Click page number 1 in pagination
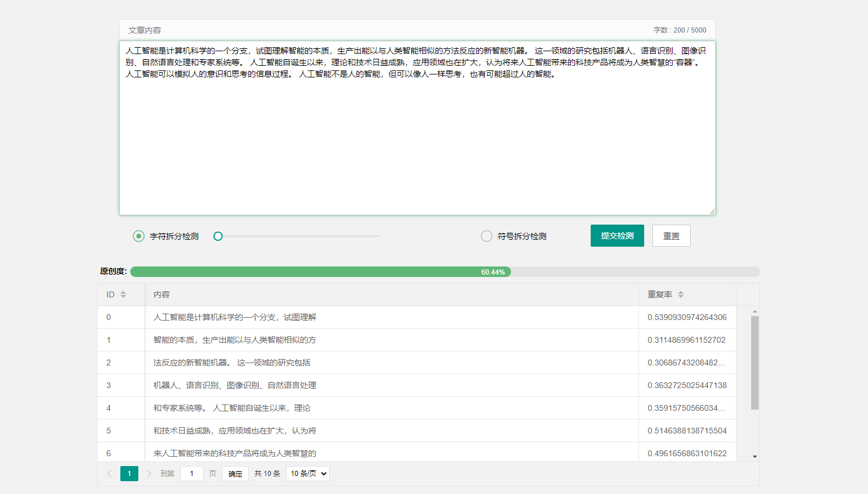 [x=129, y=474]
